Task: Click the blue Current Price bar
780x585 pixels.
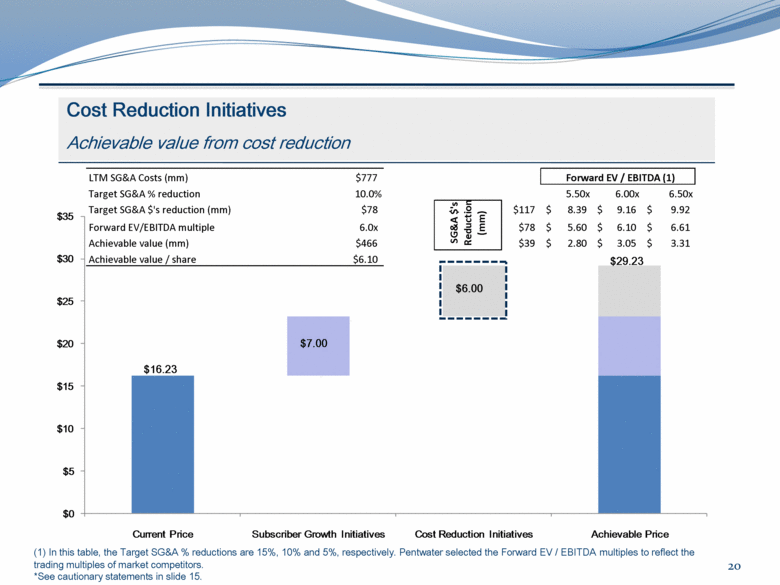Action: point(162,444)
